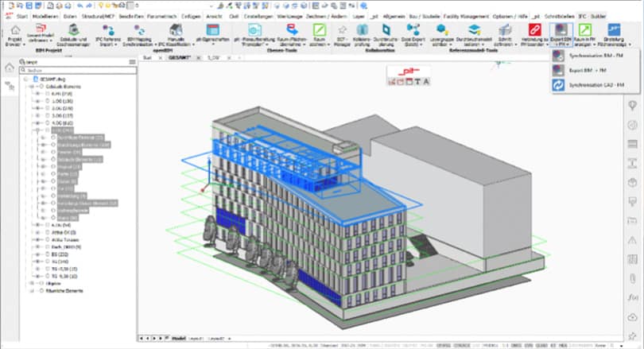Click the search field above the tree
Viewport: 644px width, 349px height.
(72, 70)
